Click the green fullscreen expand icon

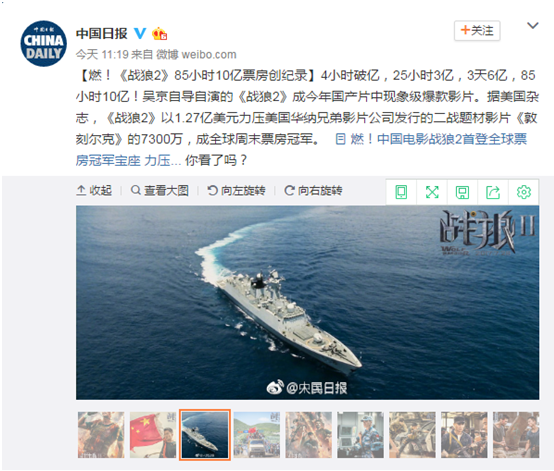(x=432, y=192)
